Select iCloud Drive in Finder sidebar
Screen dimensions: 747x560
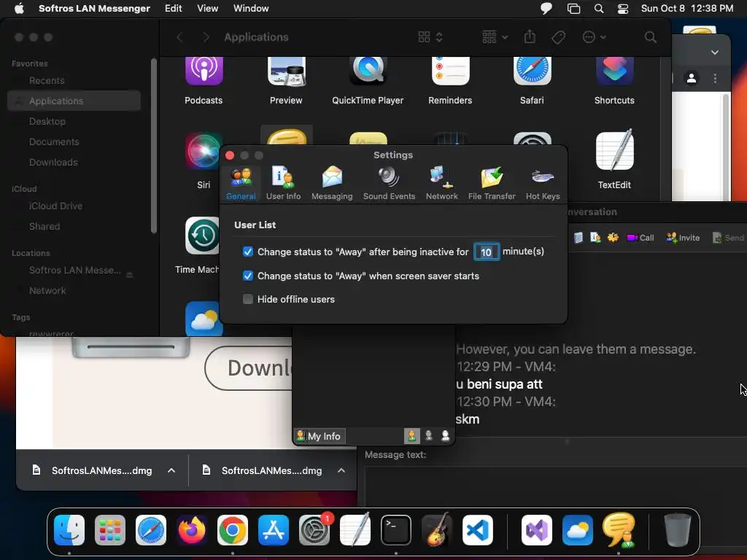[x=55, y=206]
